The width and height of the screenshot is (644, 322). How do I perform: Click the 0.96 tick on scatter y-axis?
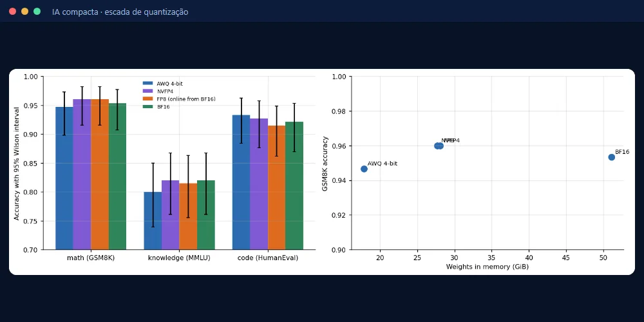339,146
